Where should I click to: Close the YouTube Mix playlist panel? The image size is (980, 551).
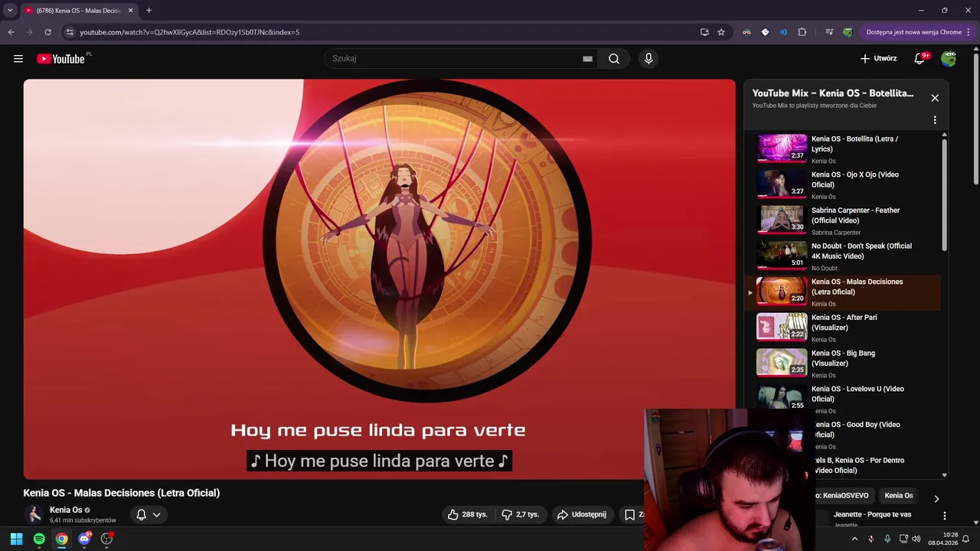tap(935, 98)
